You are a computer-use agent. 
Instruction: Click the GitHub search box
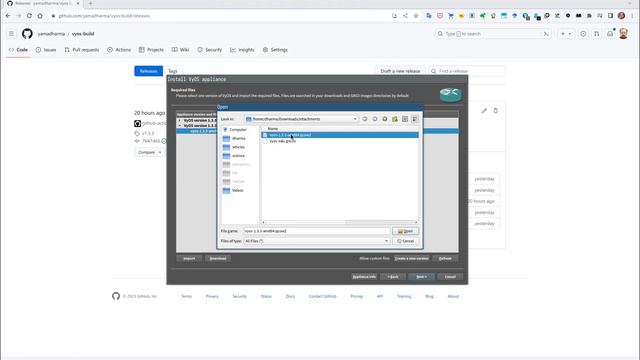(x=493, y=34)
